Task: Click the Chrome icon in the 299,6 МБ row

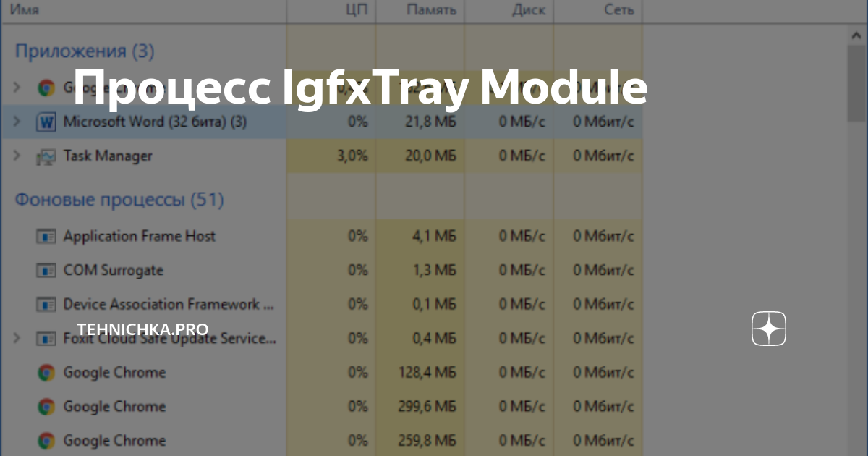Action: click(46, 407)
